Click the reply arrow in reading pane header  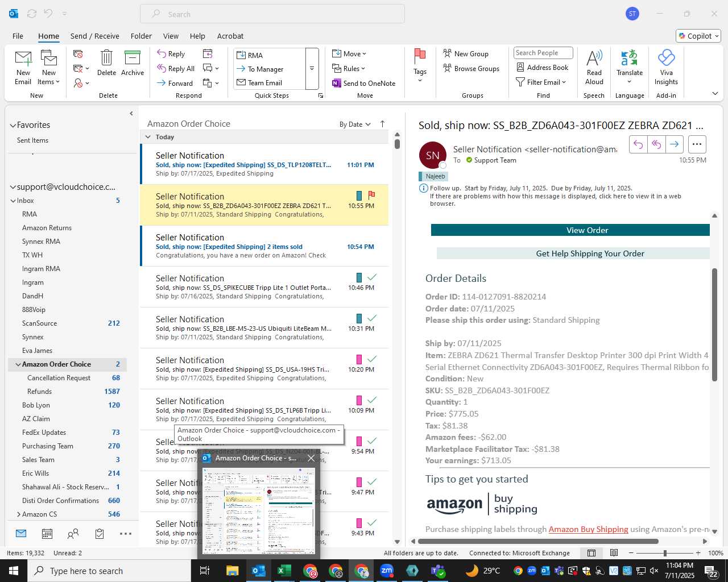tap(638, 144)
